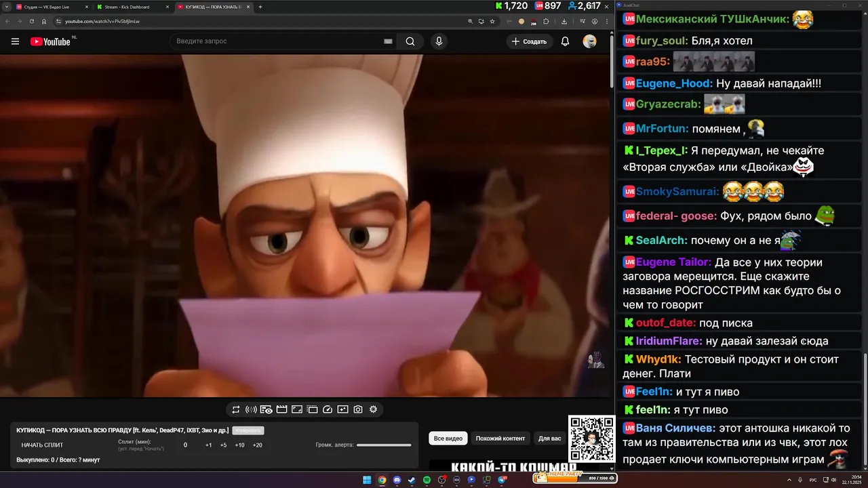Click the tab search dropdown arrow
Screen dimensions: 868x488
(x=7, y=7)
